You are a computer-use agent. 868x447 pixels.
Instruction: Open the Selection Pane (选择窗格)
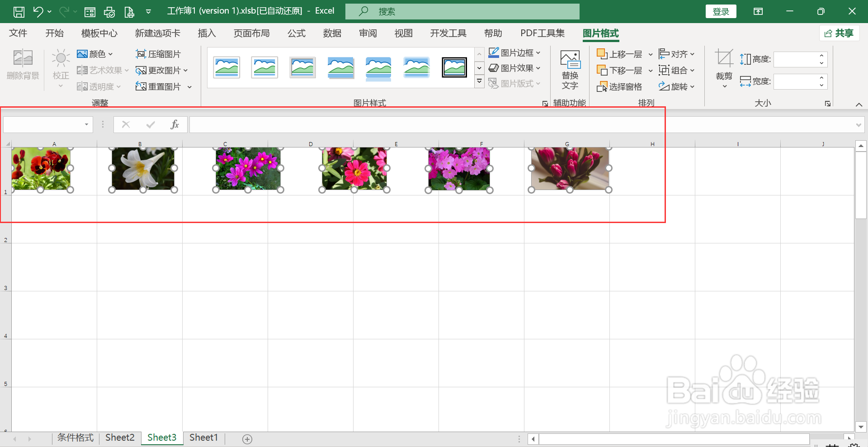point(619,86)
